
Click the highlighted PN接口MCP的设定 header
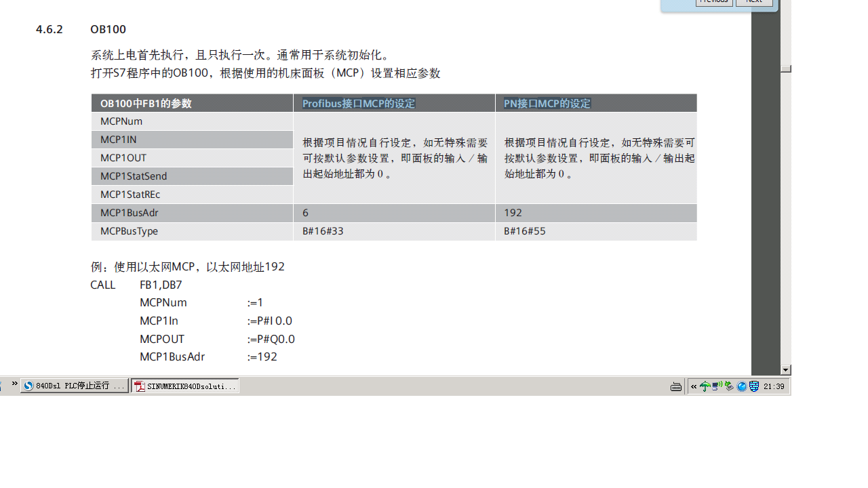tap(547, 103)
